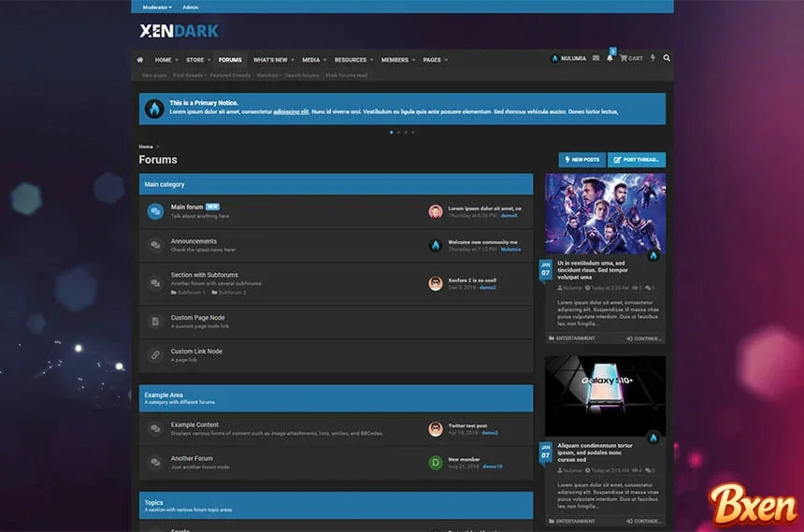Click the Another Forum node icon
The image size is (804, 532).
click(x=155, y=462)
